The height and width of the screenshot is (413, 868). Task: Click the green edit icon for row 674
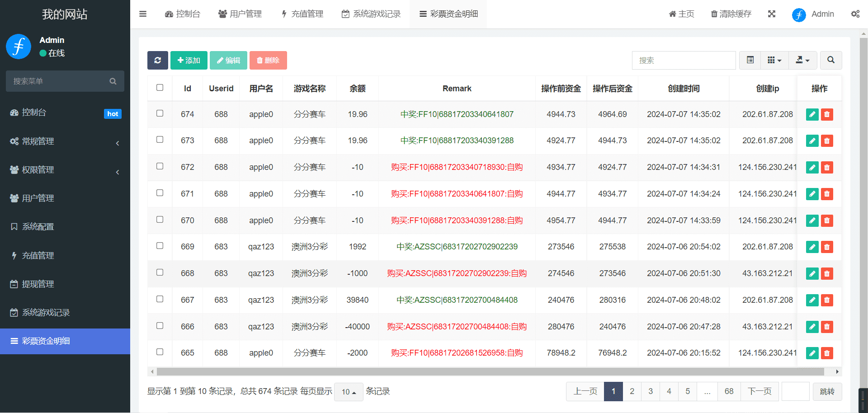point(812,114)
